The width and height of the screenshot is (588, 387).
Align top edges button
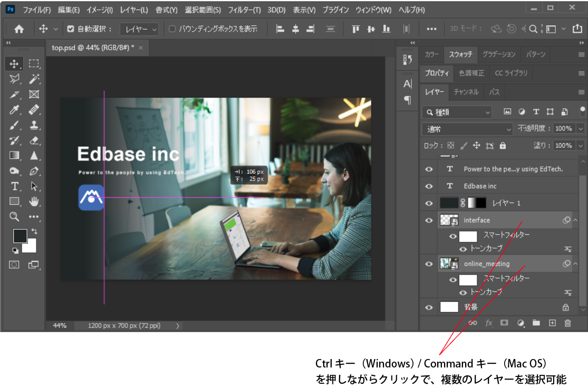tap(355, 29)
